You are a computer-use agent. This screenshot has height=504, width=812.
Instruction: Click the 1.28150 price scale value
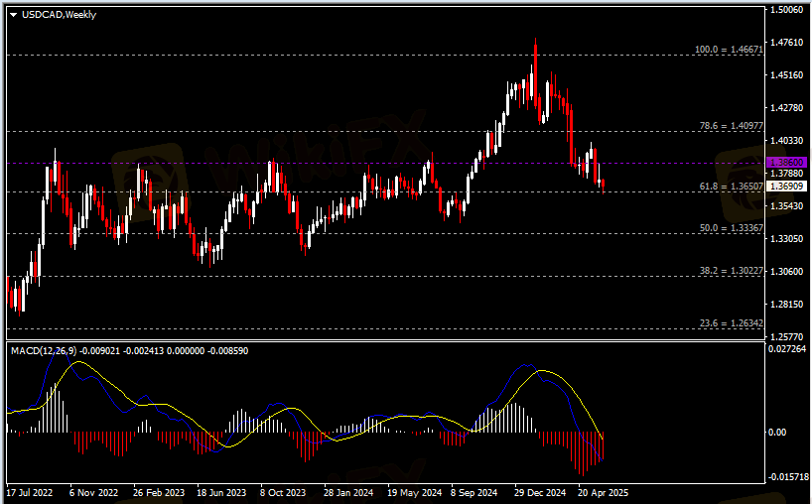[x=786, y=304]
